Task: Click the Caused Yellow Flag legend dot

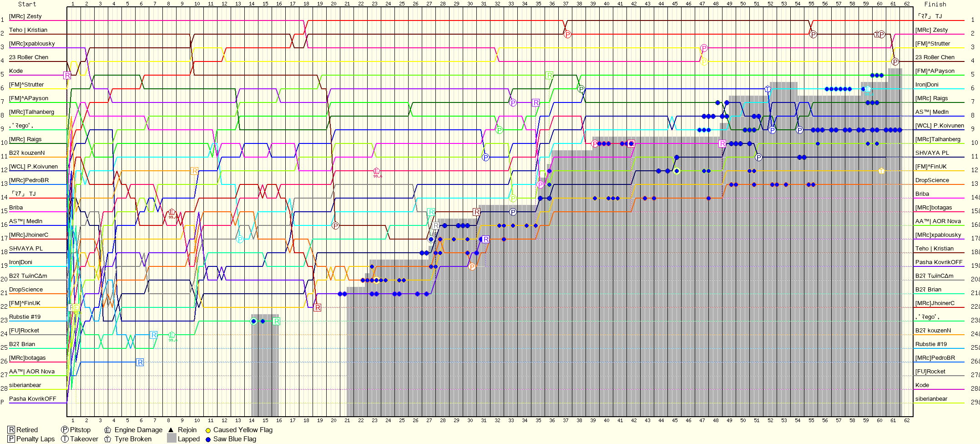Action: click(x=208, y=430)
